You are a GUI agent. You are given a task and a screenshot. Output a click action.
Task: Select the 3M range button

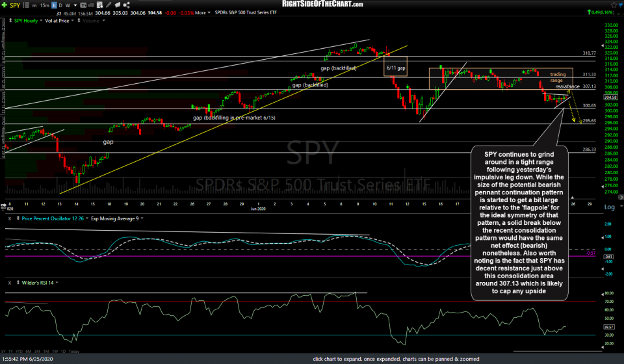[37, 352]
